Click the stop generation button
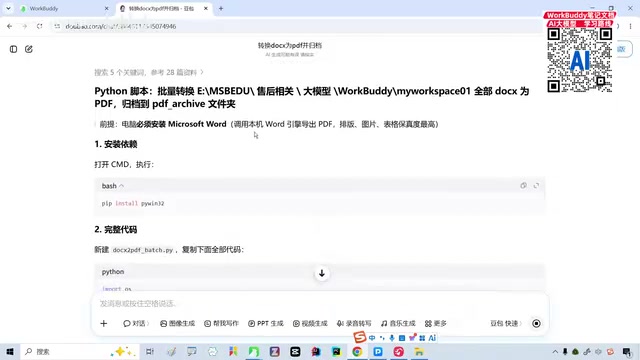Screen dimensions: 640x360 (x=536, y=324)
